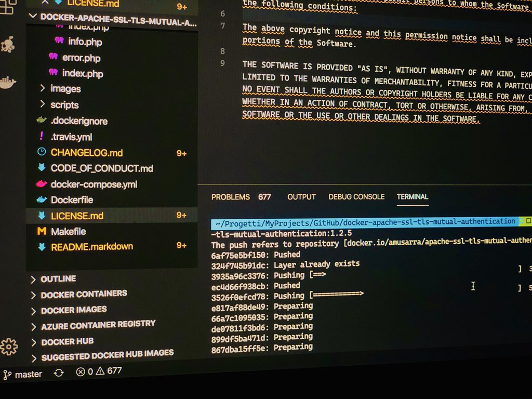Click the errors count icon in status bar
The height and width of the screenshot is (399, 532).
pos(81,372)
